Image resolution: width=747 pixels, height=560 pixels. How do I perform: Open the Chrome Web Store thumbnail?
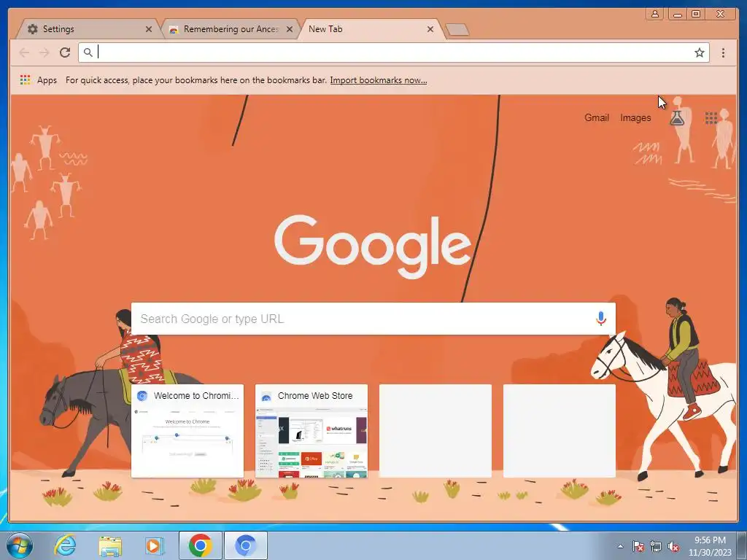pyautogui.click(x=311, y=430)
